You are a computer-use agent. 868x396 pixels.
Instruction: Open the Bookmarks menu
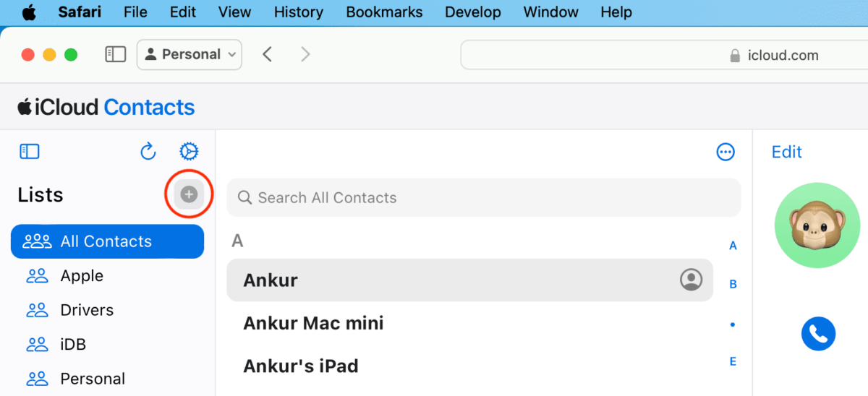(384, 12)
